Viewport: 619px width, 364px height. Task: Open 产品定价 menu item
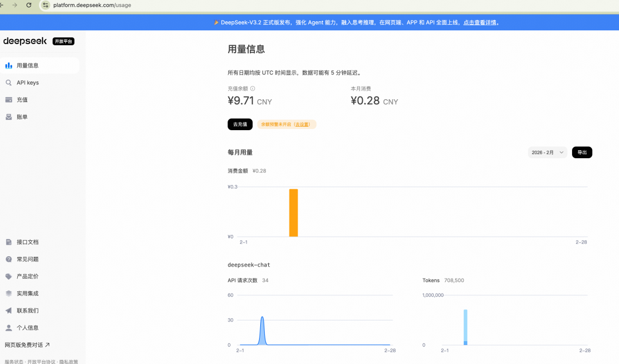[x=40, y=276]
